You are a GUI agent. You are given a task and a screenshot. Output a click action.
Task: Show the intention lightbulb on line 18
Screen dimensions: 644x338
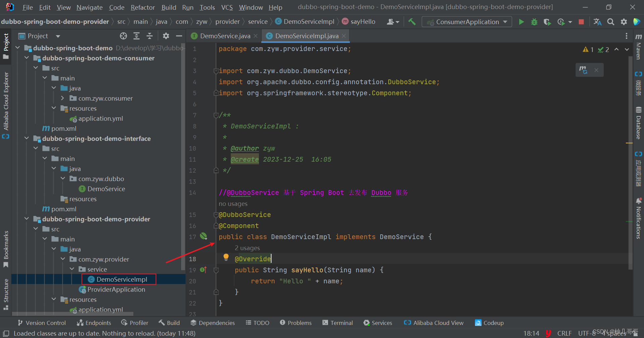tap(226, 257)
